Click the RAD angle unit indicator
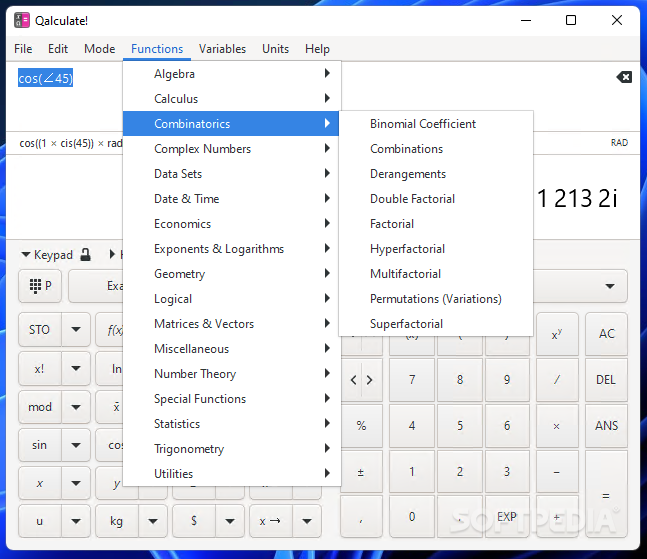This screenshot has height=559, width=647. 619,143
